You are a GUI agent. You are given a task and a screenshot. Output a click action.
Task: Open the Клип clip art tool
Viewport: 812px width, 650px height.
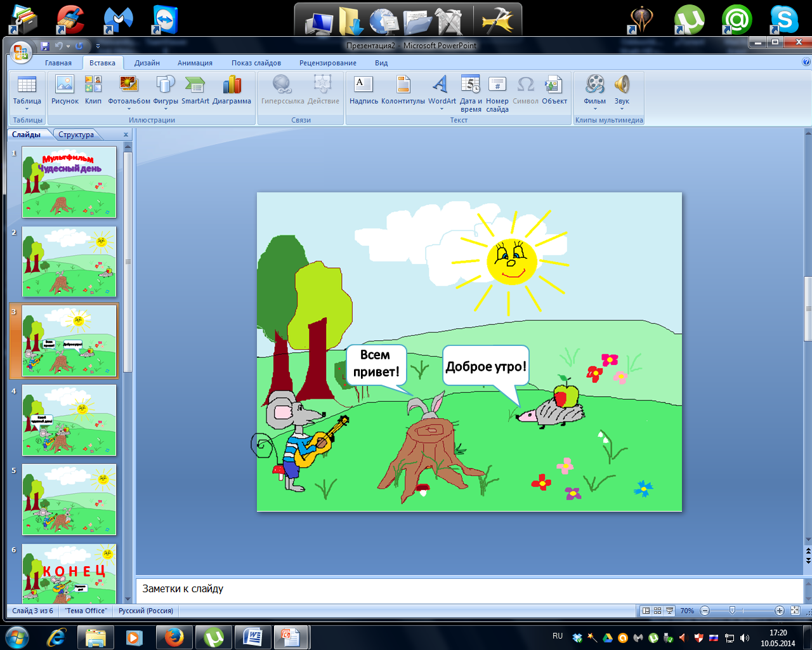[x=93, y=90]
